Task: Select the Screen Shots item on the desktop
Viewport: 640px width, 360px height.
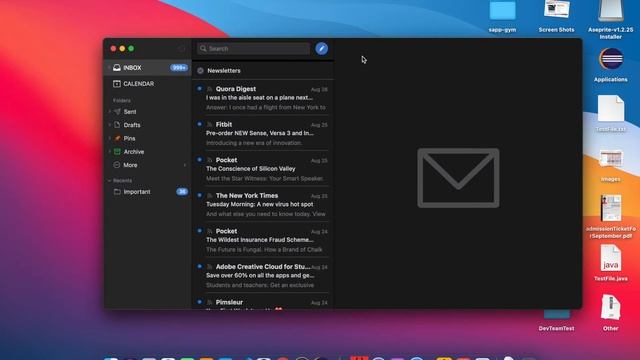Action: [556, 16]
